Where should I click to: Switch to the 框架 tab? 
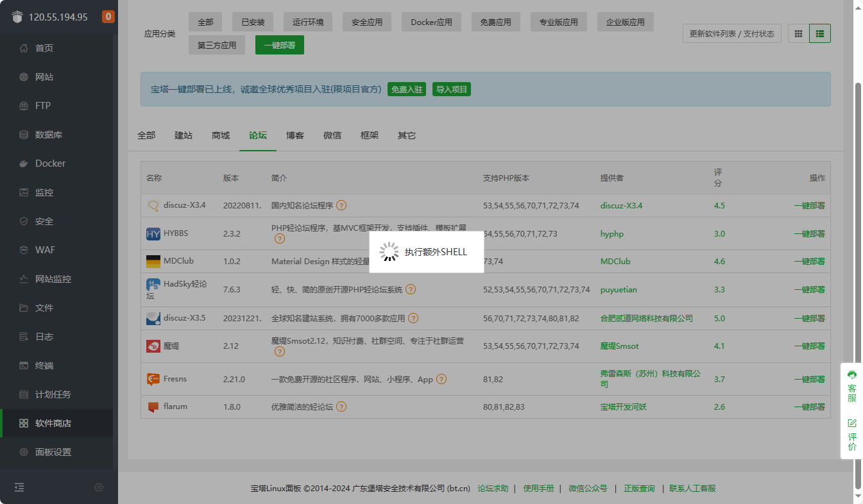pyautogui.click(x=370, y=135)
